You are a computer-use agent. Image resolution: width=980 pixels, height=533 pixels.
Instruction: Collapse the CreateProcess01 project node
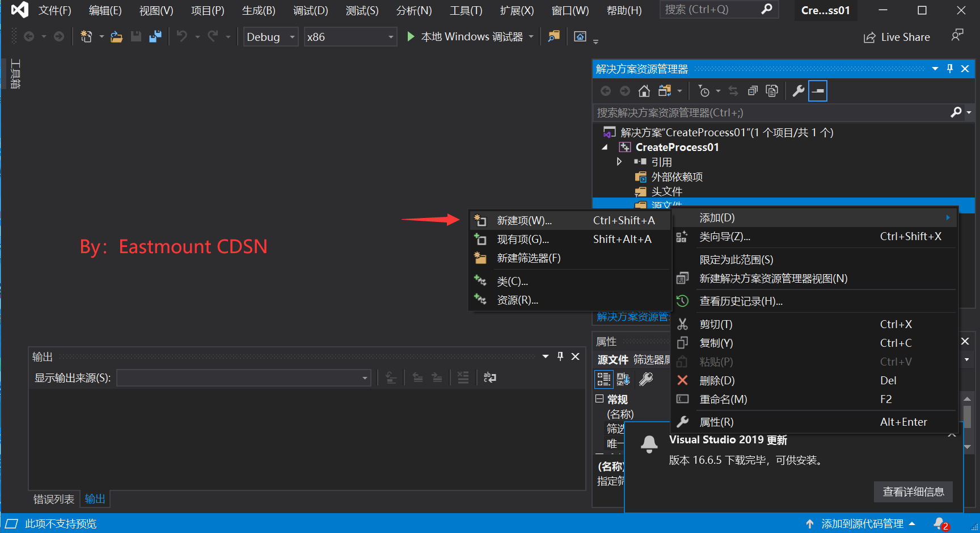(605, 147)
